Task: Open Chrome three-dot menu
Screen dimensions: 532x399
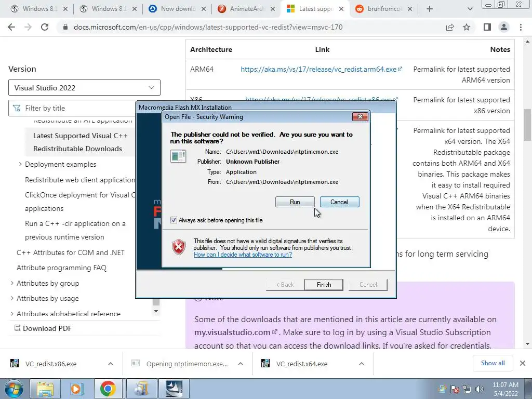Action: pos(521,27)
